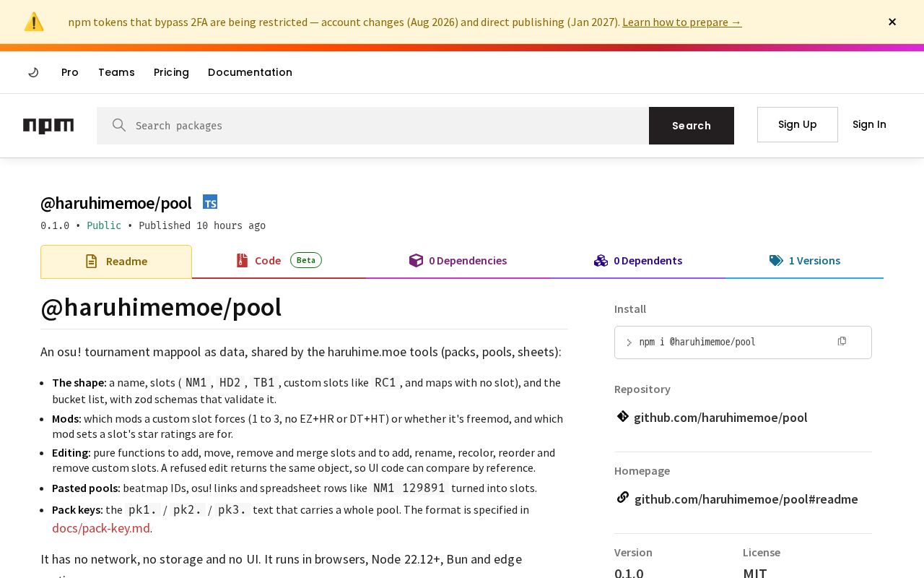This screenshot has height=578, width=924.
Task: Open the 1 Versions tab
Action: coord(805,261)
